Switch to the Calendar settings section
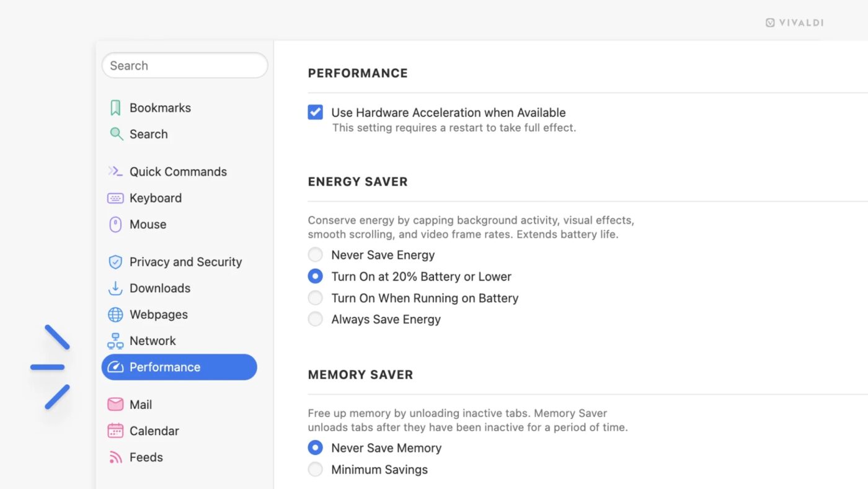 (154, 430)
